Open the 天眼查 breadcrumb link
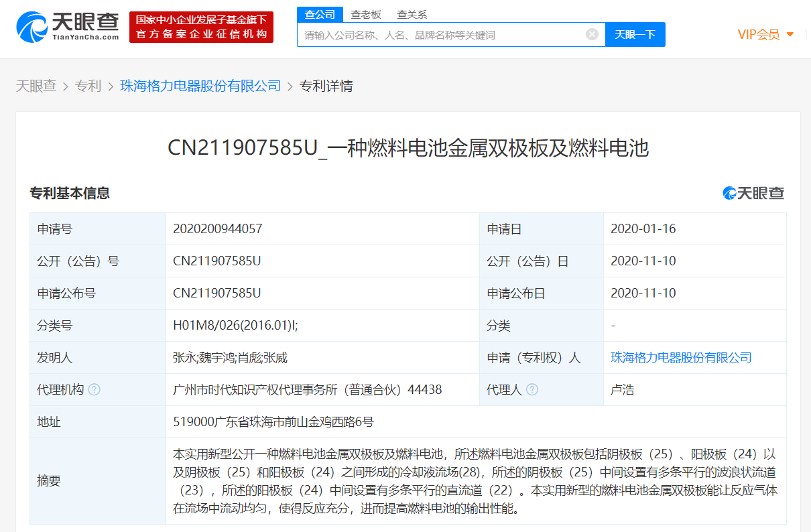Image resolution: width=811 pixels, height=532 pixels. click(x=36, y=86)
